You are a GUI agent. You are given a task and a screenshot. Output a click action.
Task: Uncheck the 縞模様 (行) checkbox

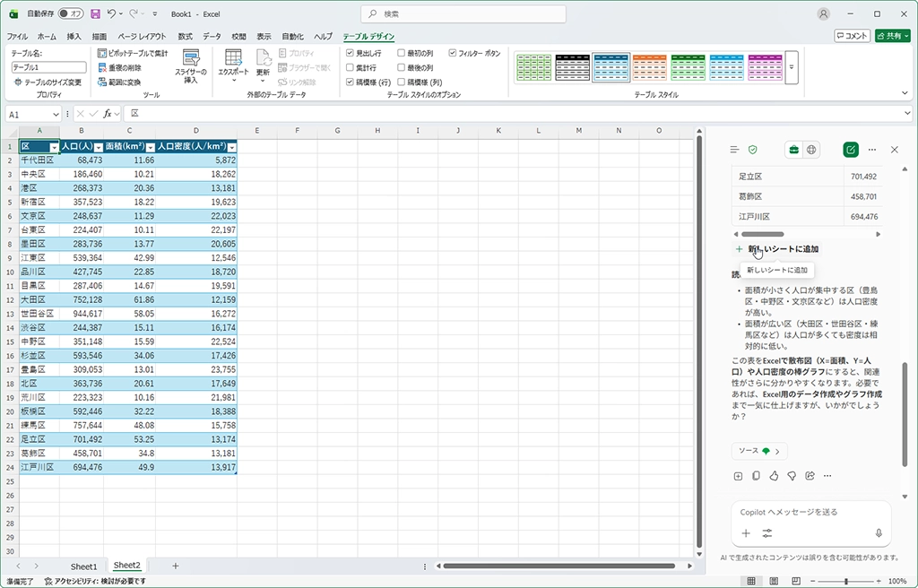coord(350,82)
